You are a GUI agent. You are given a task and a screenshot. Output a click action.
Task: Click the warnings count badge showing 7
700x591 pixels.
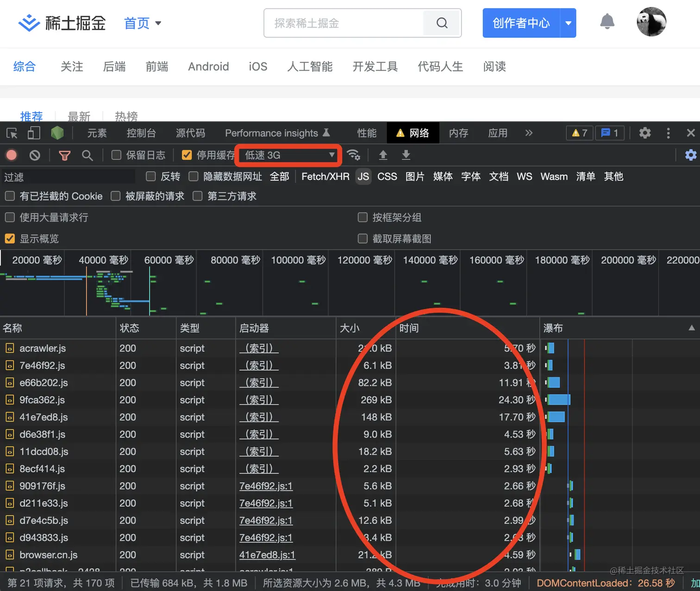pyautogui.click(x=579, y=133)
